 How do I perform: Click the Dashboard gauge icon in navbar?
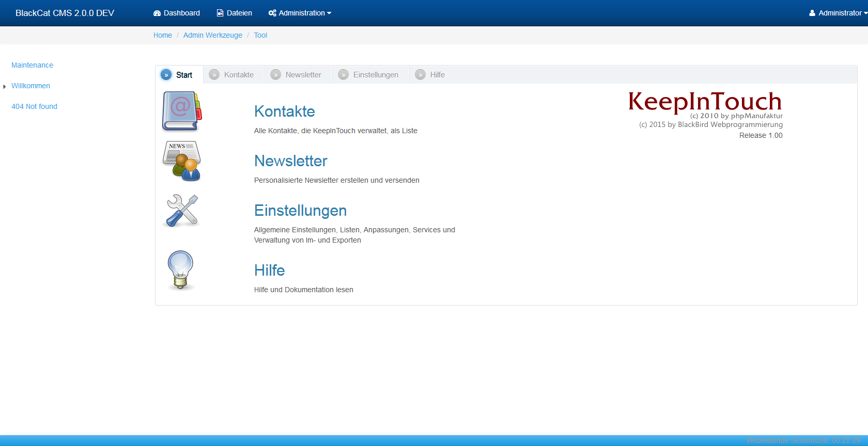(x=157, y=13)
